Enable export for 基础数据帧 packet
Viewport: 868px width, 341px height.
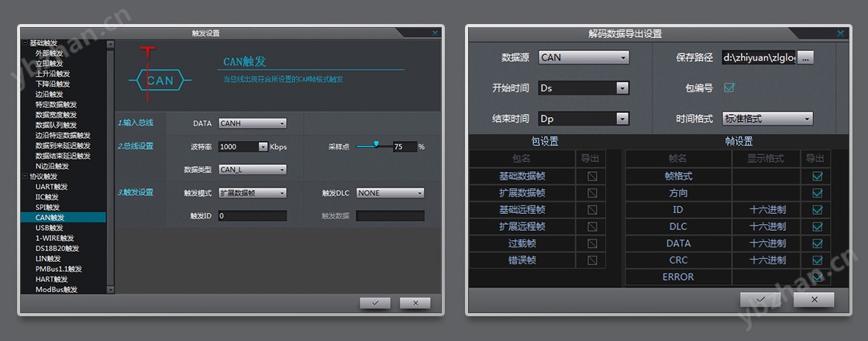pyautogui.click(x=592, y=177)
